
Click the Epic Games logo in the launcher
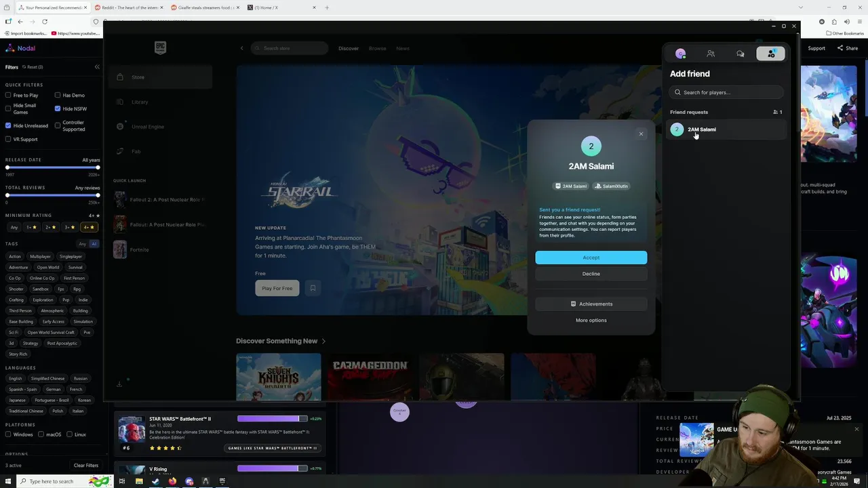coord(160,47)
